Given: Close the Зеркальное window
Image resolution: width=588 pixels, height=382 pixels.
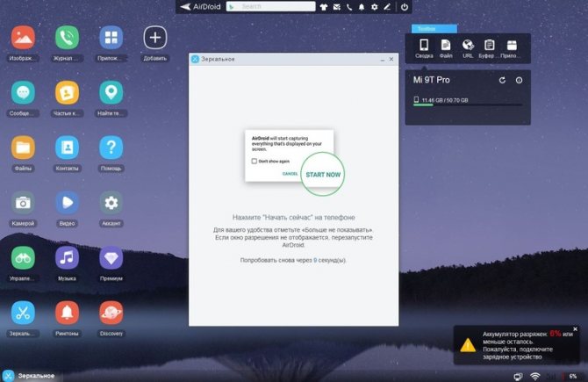Looking at the screenshot, I should 391,59.
